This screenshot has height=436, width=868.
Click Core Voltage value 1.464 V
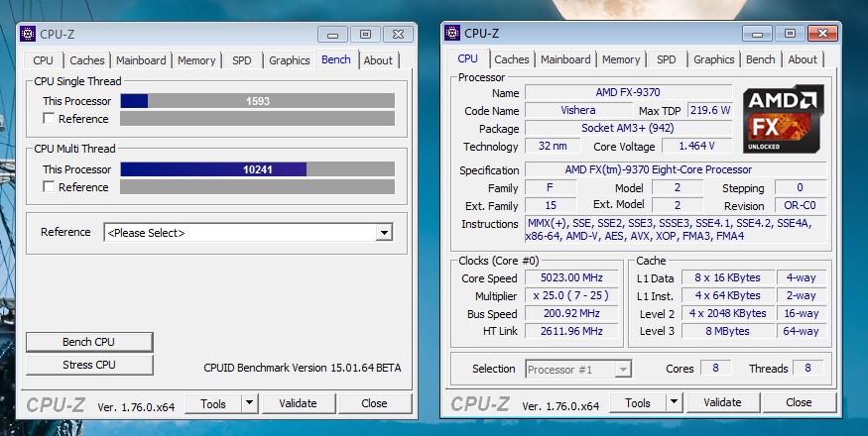(x=697, y=146)
